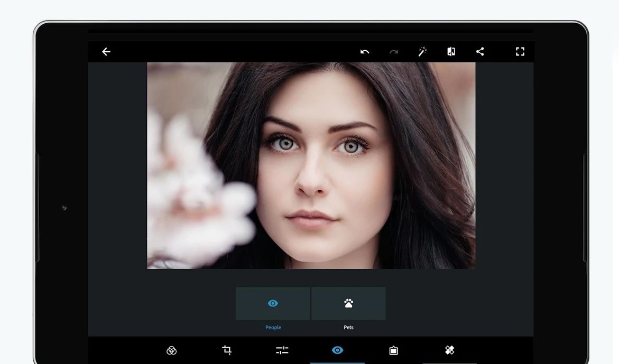Open the Looks filters tool with overlapping circles
This screenshot has height=364, width=619.
[171, 350]
